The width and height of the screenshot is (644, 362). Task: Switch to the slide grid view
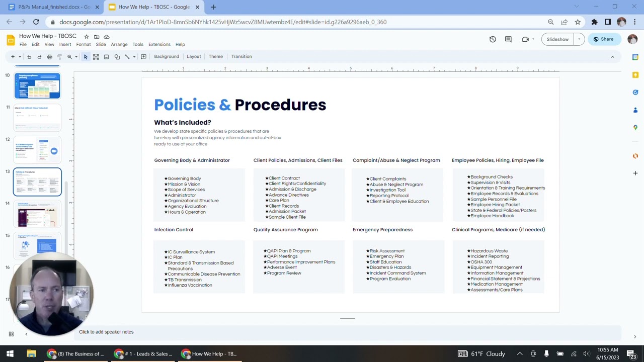point(11,334)
